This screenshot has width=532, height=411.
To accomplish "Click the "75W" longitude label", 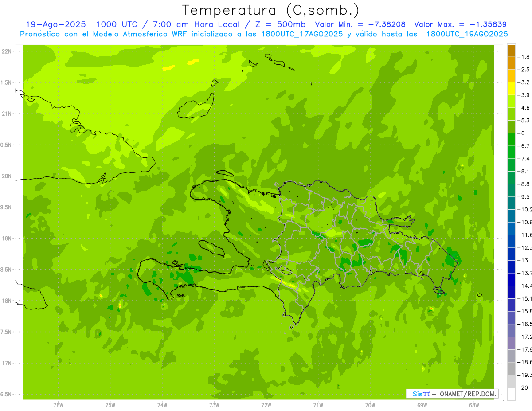I will coord(110,405).
